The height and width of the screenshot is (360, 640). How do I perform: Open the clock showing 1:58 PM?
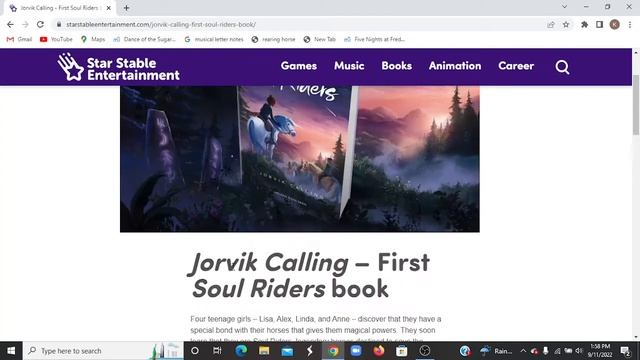tap(599, 351)
